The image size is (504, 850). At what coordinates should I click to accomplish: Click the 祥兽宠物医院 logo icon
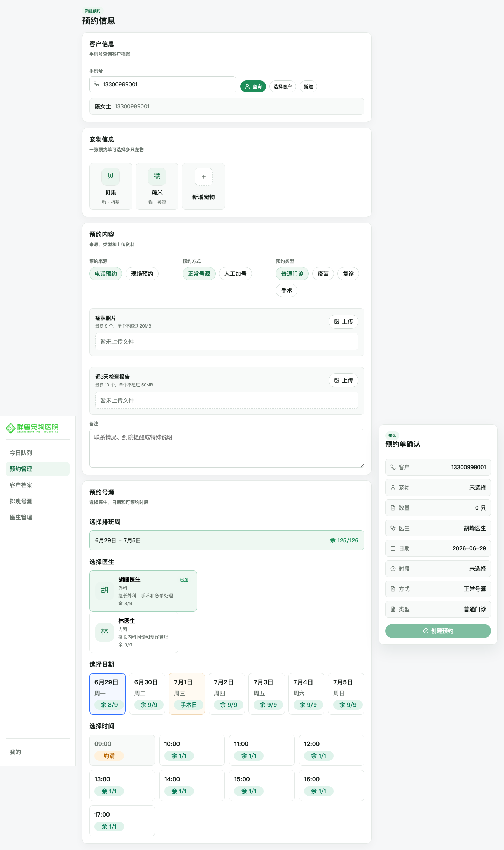[x=11, y=428]
